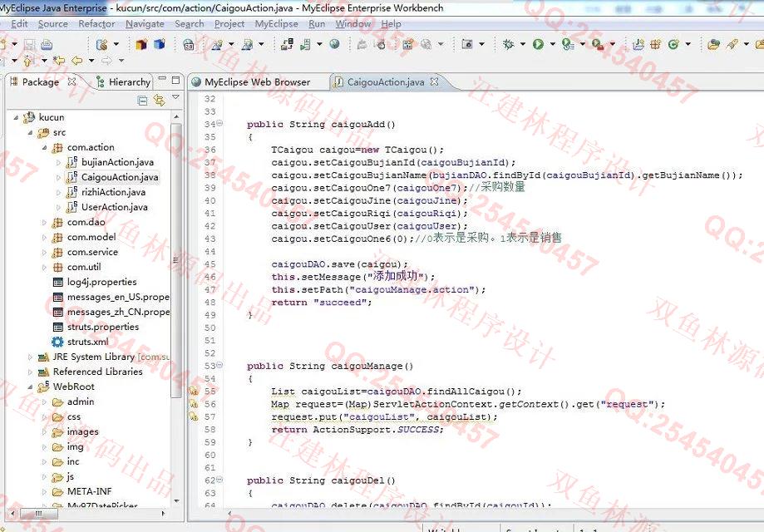This screenshot has height=532, width=764.
Task: Expand the JRE System Library node
Action: coord(30,357)
